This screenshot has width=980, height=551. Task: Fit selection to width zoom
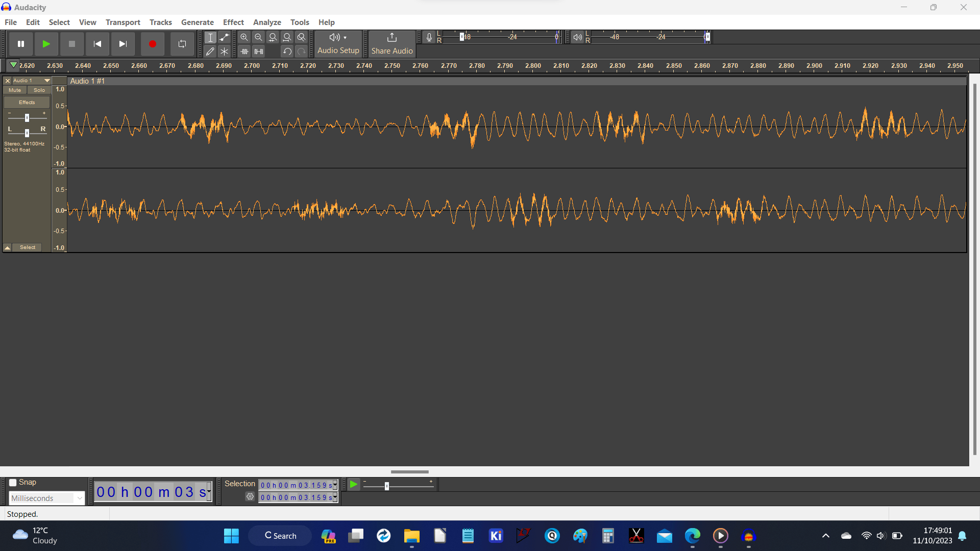tap(273, 37)
